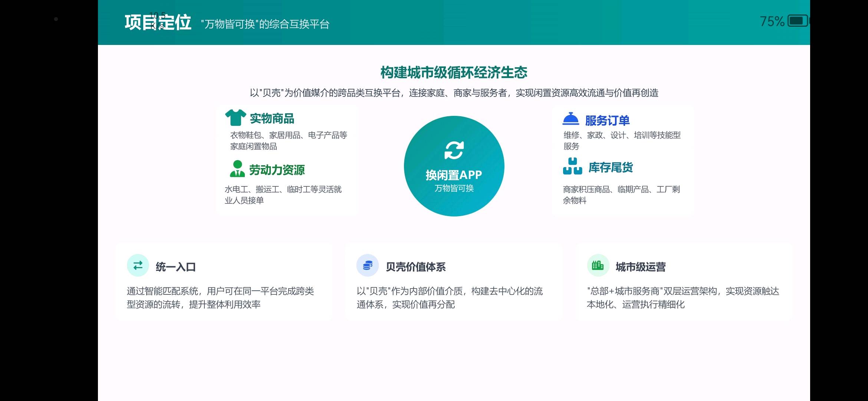The width and height of the screenshot is (868, 401).
Task: Click the 换闲置APP label in the circle
Action: (454, 175)
